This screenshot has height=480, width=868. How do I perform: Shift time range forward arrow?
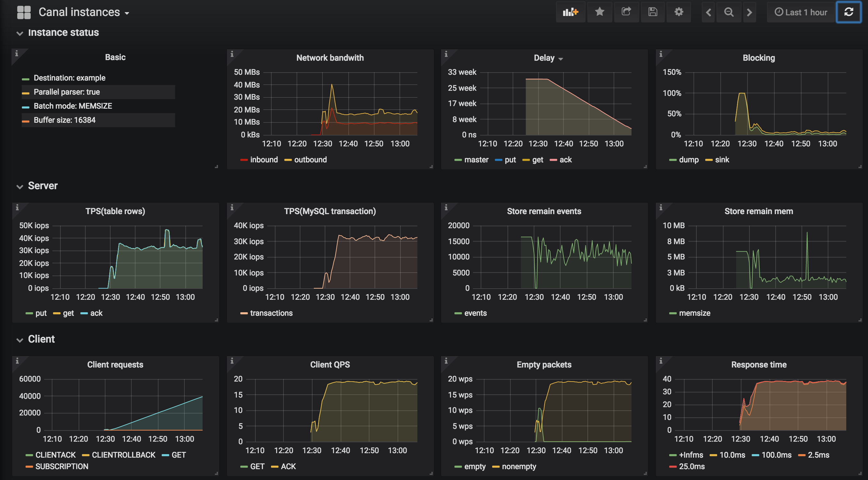(x=749, y=12)
